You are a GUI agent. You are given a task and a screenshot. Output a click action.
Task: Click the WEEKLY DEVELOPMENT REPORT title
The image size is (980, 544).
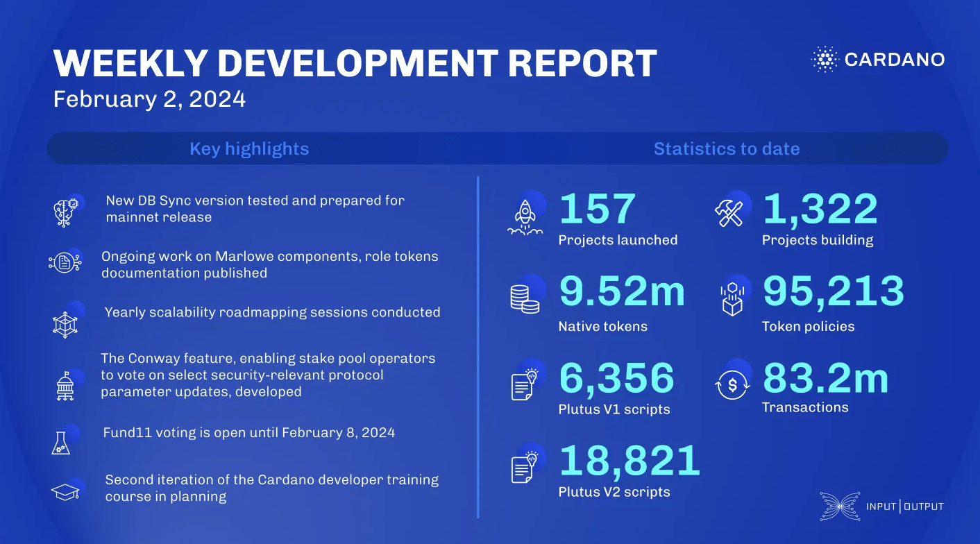click(x=355, y=64)
